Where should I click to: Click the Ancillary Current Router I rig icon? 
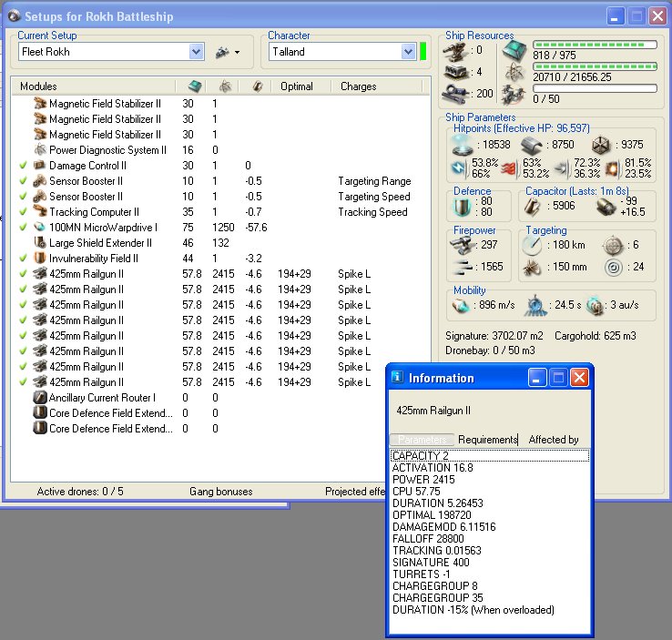[x=40, y=397]
